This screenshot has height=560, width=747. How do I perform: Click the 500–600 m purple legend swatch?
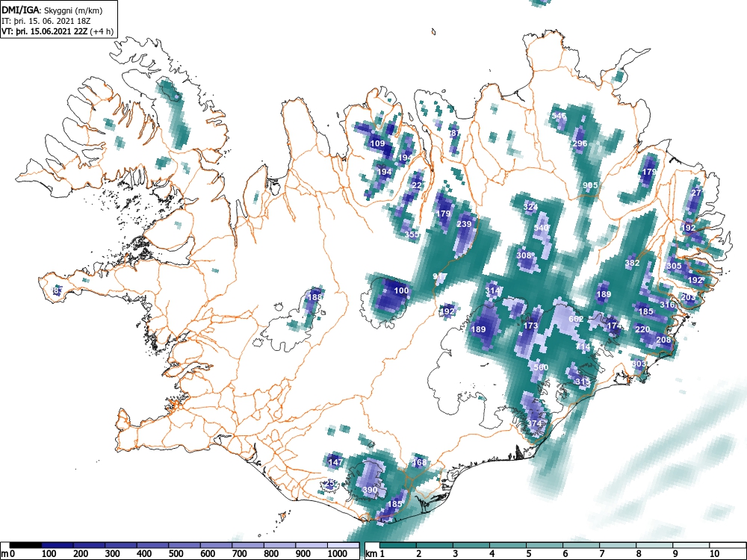(x=185, y=545)
